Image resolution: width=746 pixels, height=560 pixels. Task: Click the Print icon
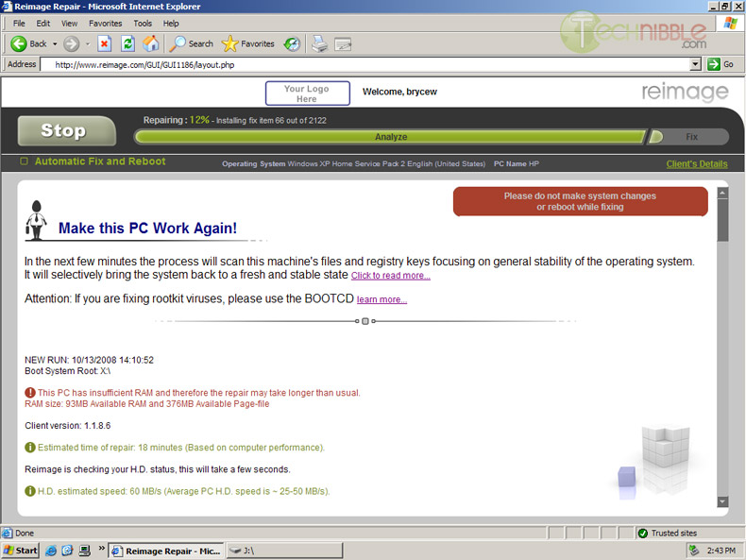(x=320, y=43)
